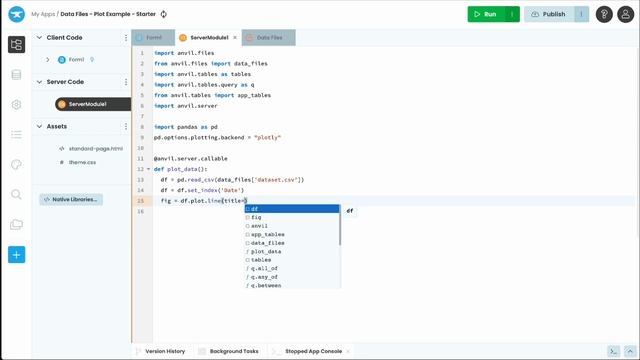Open the Data Tables sidebar icon
640x360 pixels.
click(x=16, y=75)
